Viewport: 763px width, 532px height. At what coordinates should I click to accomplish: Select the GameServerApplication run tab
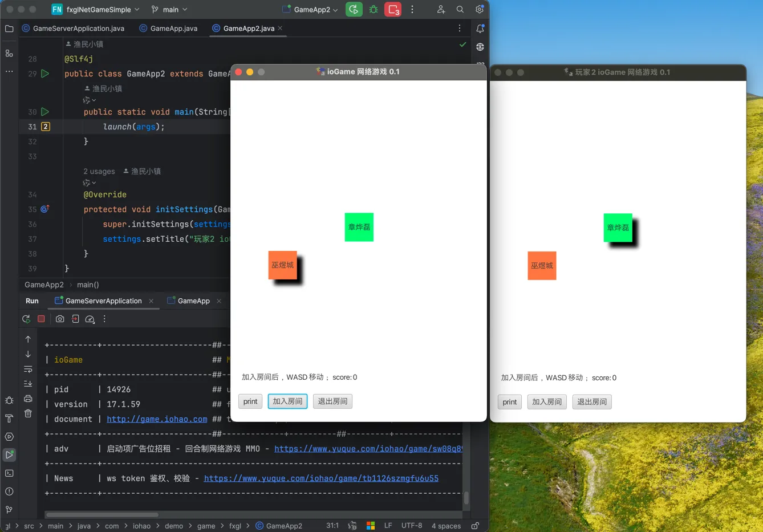[x=103, y=301]
